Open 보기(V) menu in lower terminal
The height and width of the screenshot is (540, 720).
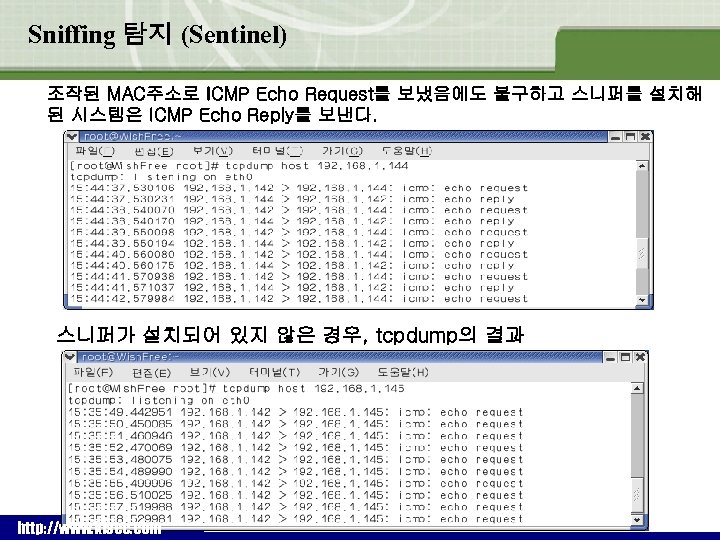[209, 372]
